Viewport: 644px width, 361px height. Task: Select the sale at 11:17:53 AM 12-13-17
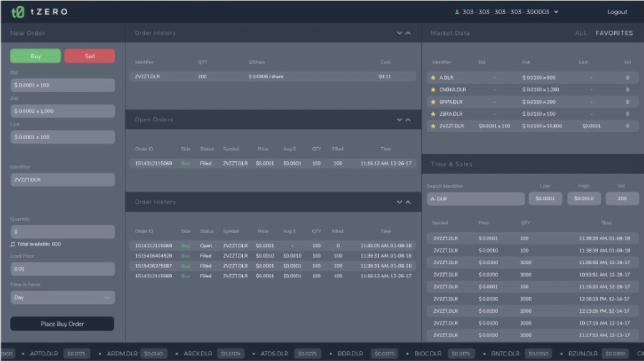[x=532, y=335]
